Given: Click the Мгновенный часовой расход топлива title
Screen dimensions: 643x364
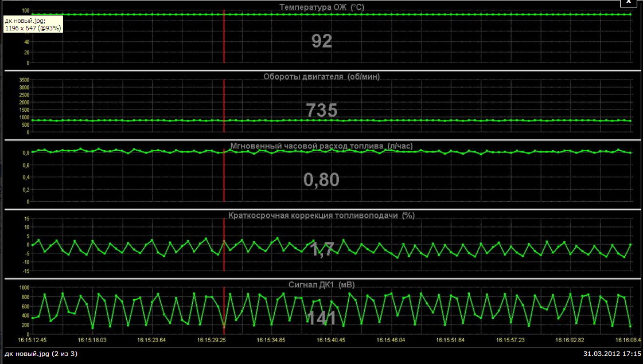Looking at the screenshot, I should point(321,146).
